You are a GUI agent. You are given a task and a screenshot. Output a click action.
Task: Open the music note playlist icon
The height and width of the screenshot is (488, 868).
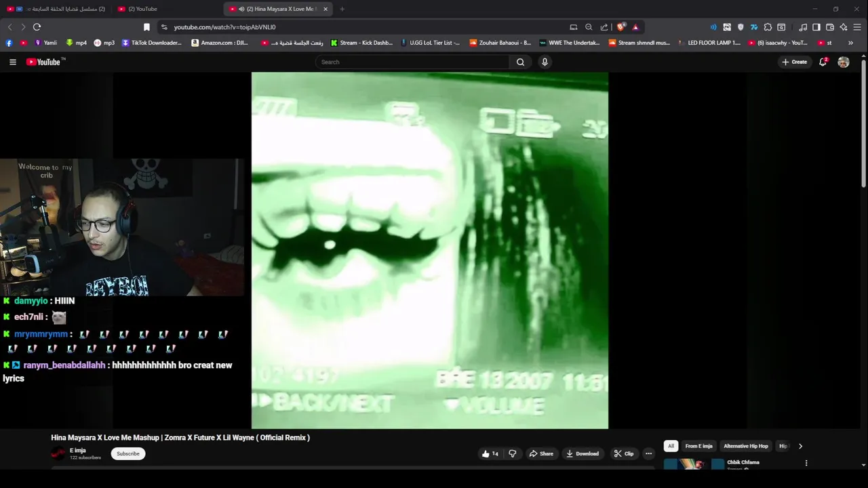(803, 27)
